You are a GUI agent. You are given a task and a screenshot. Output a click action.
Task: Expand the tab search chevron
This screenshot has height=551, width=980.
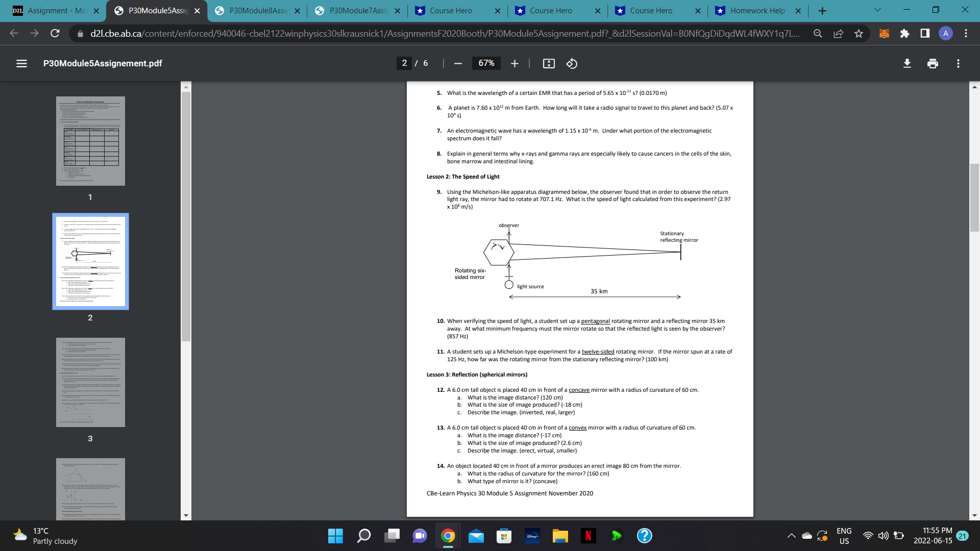pyautogui.click(x=877, y=10)
